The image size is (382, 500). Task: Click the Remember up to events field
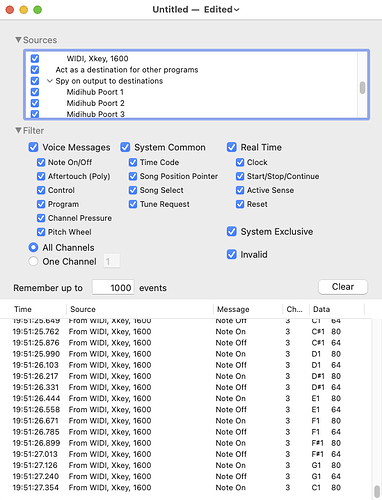tap(113, 287)
